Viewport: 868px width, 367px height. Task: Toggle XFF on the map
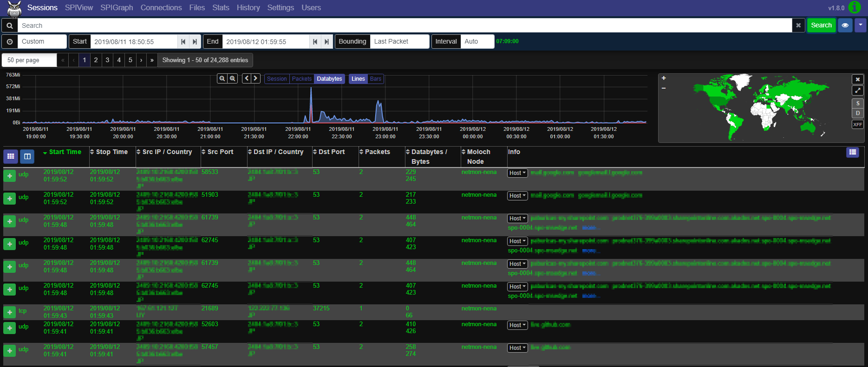[x=857, y=124]
